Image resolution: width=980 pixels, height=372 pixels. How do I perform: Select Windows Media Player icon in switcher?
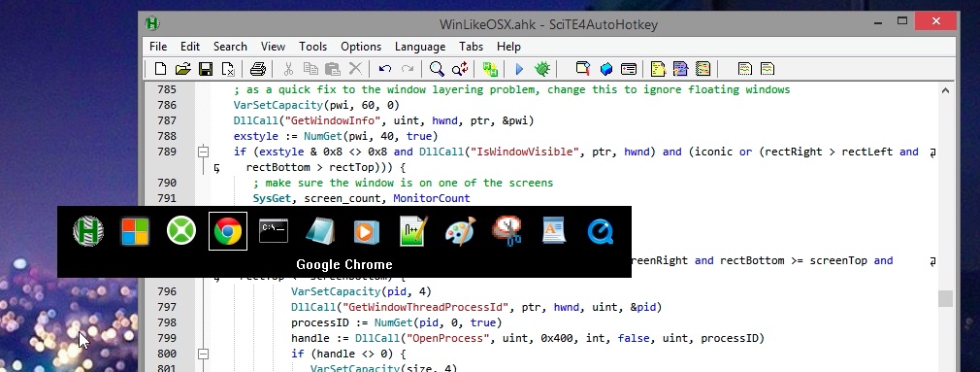coord(366,231)
